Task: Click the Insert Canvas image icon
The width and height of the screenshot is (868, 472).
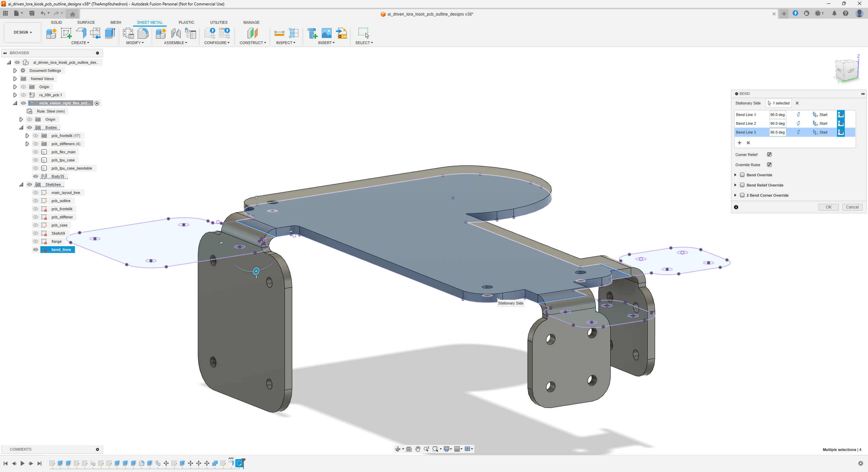Action: (x=327, y=33)
